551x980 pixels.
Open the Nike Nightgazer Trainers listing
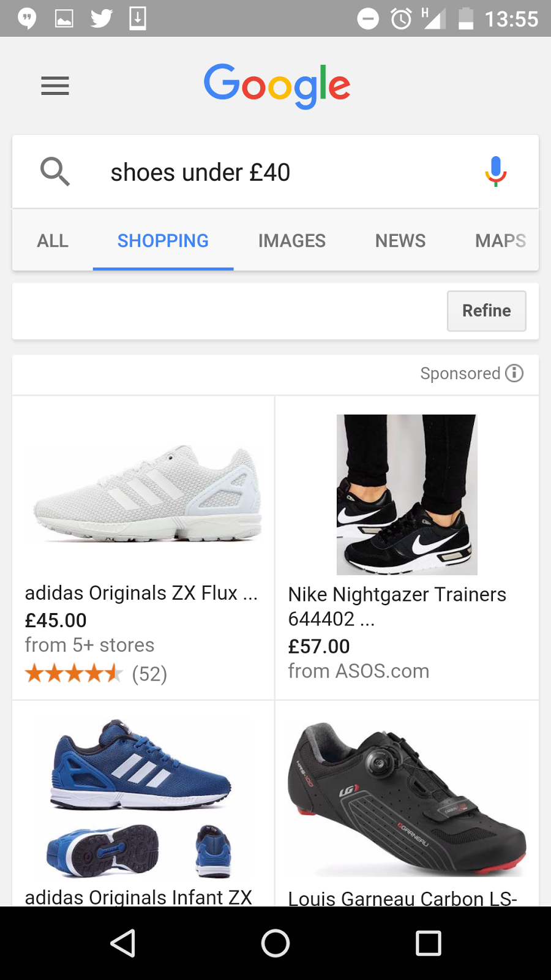(x=397, y=594)
